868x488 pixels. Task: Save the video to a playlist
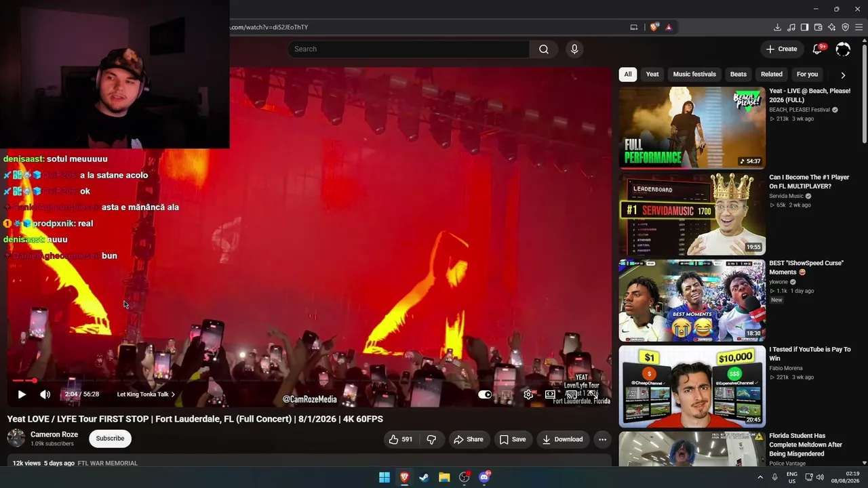click(x=513, y=439)
